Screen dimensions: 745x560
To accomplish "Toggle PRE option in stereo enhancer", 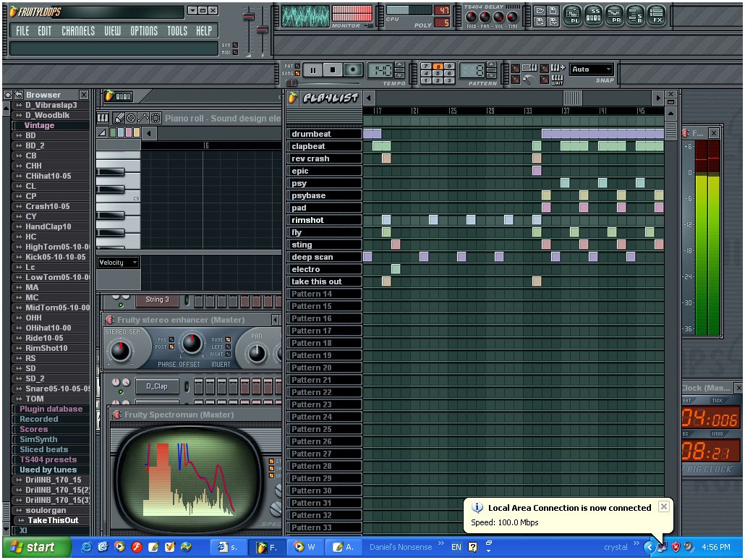I will [x=171, y=339].
